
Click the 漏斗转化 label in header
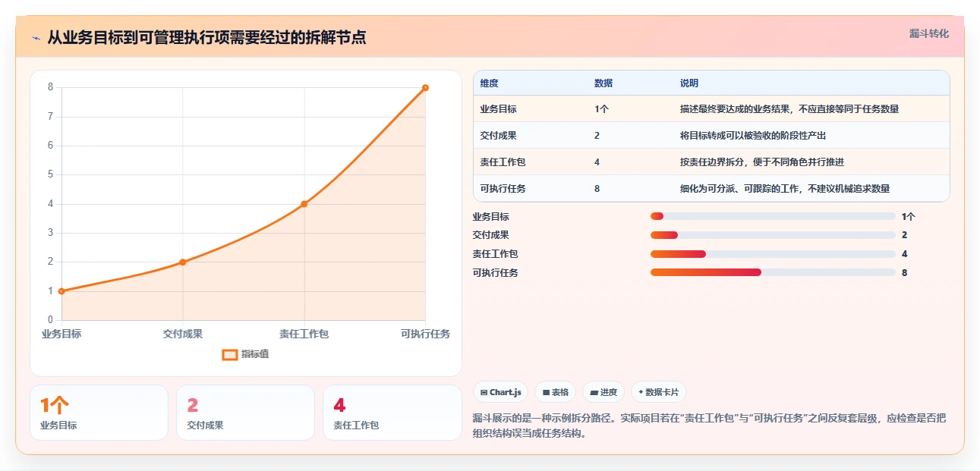pyautogui.click(x=929, y=33)
